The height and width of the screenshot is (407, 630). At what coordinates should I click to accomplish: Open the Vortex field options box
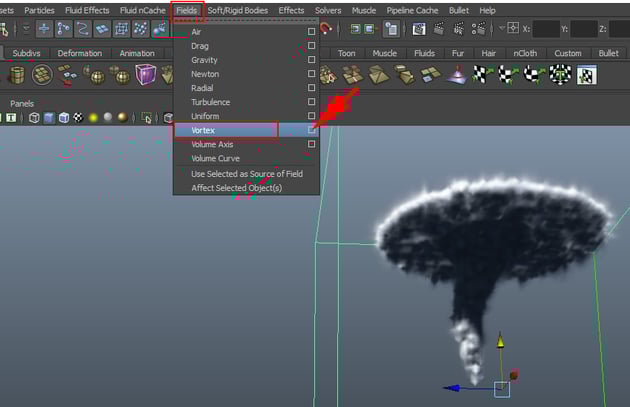click(x=312, y=130)
